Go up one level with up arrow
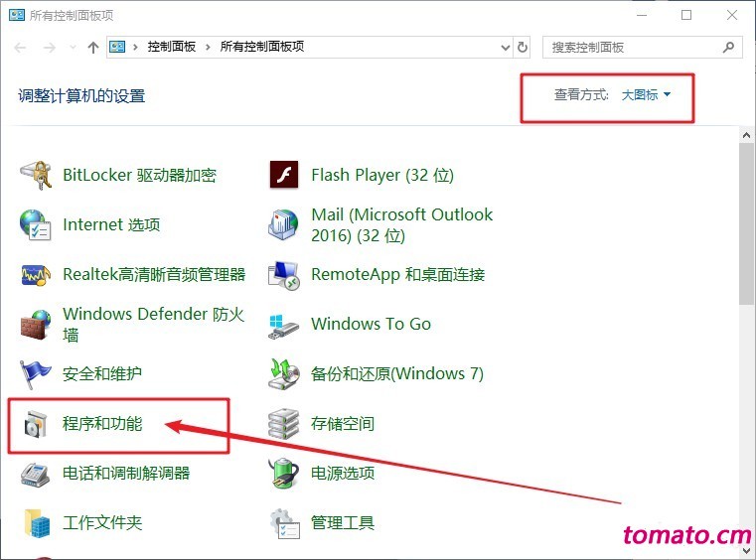Image resolution: width=756 pixels, height=560 pixels. click(93, 48)
